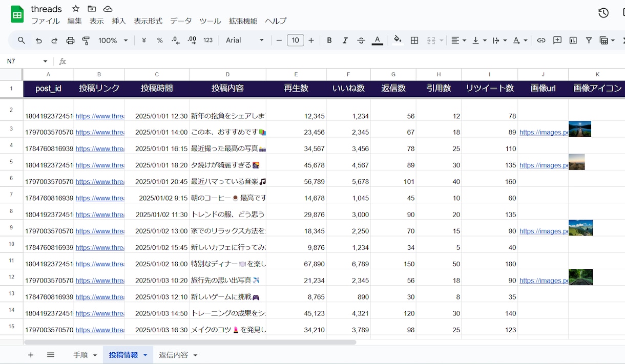625x364 pixels.
Task: Insert link chain icon
Action: (541, 40)
